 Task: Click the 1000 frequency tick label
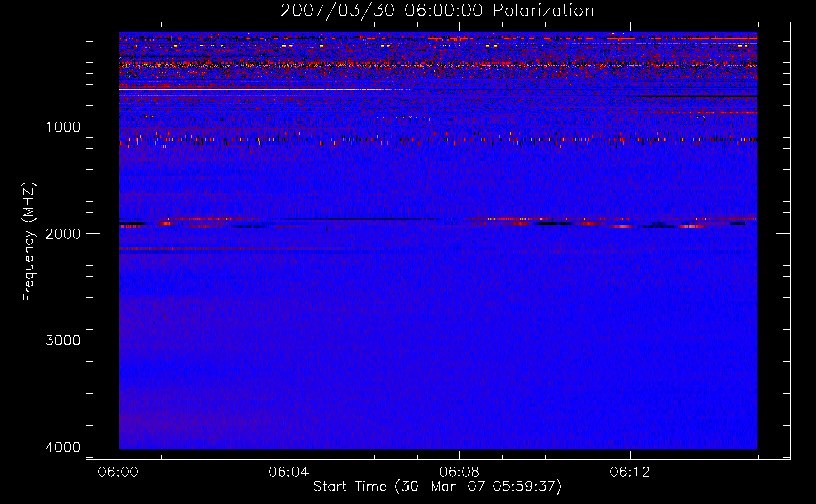63,127
